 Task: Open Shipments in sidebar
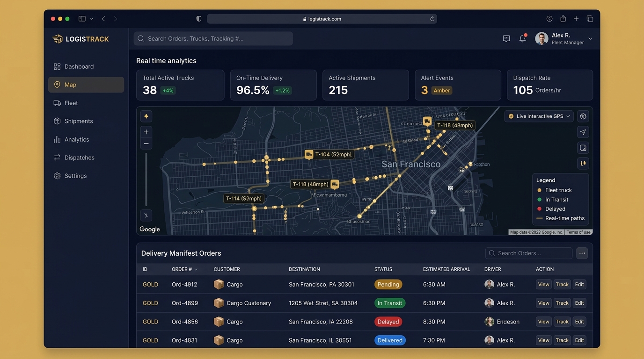tap(86, 121)
